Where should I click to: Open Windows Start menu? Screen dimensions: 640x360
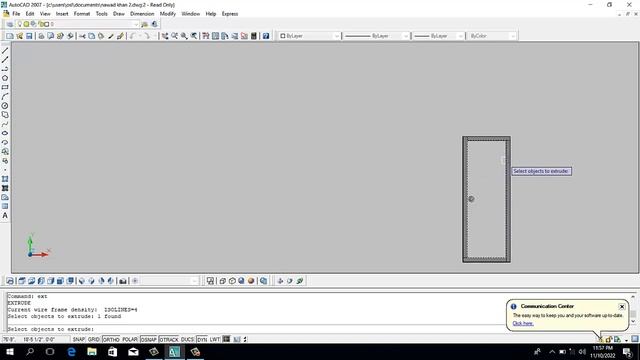[x=10, y=351]
